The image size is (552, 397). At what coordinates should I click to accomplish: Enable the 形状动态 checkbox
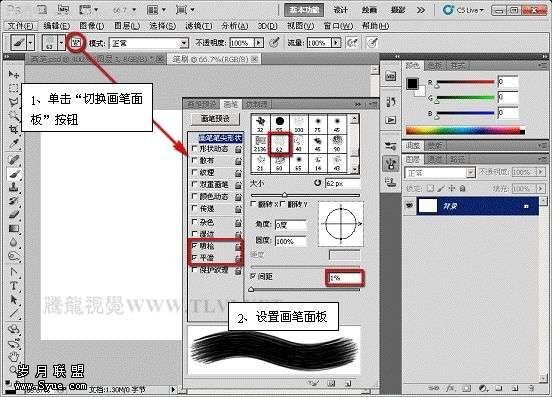194,149
